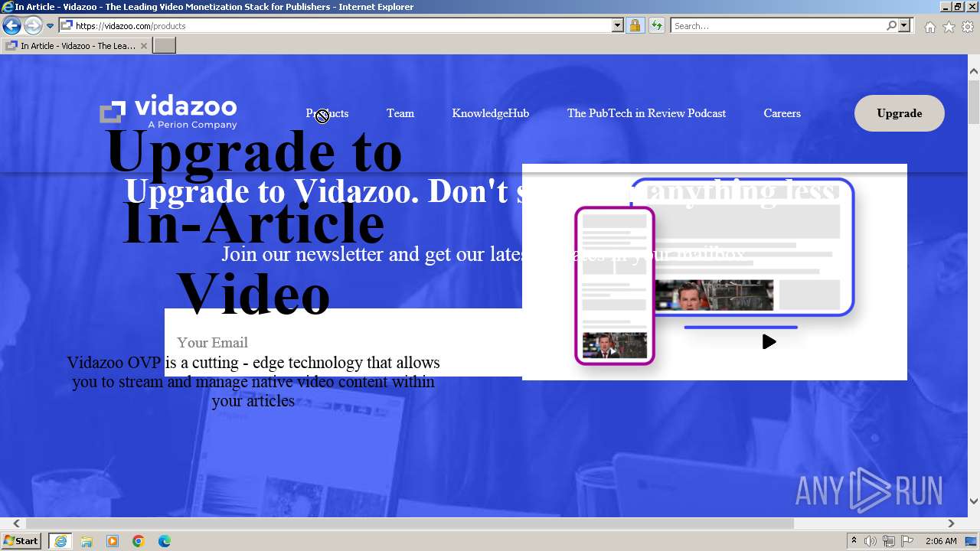Click the network tray icon

point(889,541)
